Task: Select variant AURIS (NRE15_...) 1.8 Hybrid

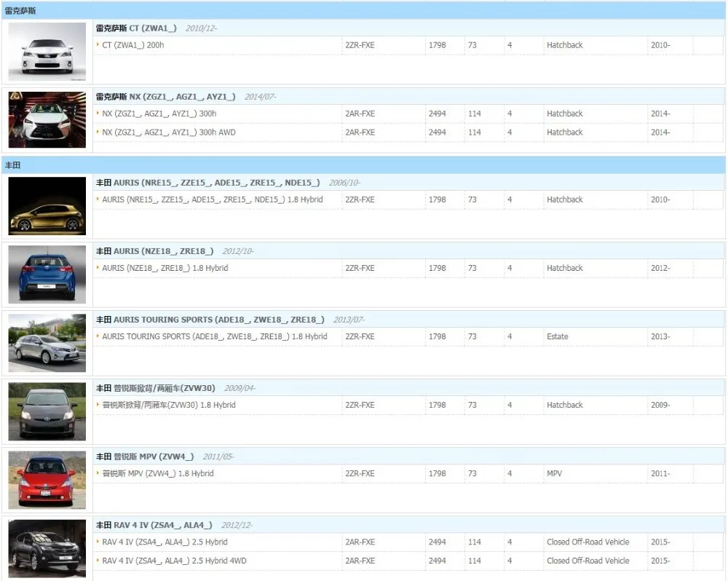Action: tap(213, 199)
